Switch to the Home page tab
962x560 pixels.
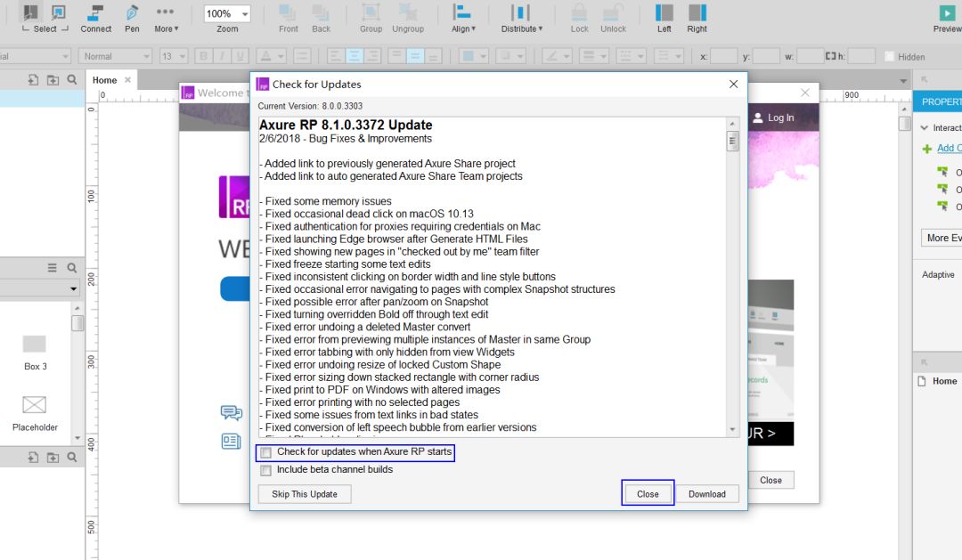105,80
